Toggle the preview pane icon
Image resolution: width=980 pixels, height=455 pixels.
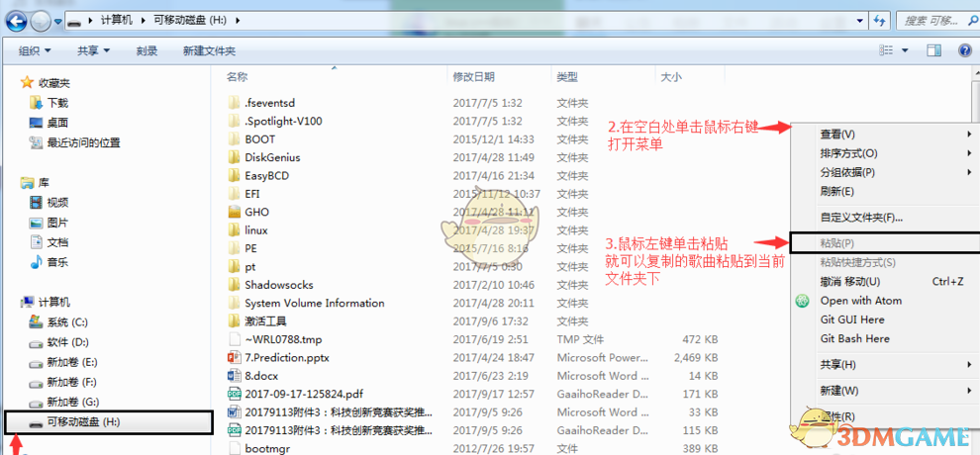[x=933, y=50]
